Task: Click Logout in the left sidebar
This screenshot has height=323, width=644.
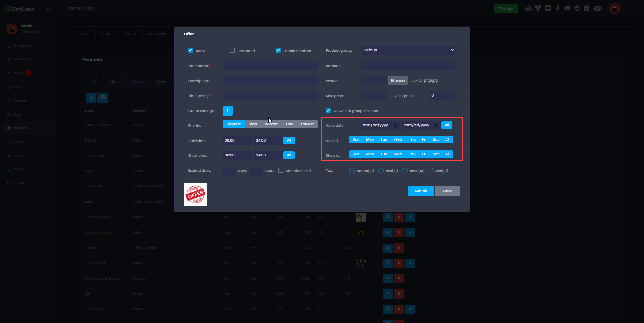Action: pos(19,183)
